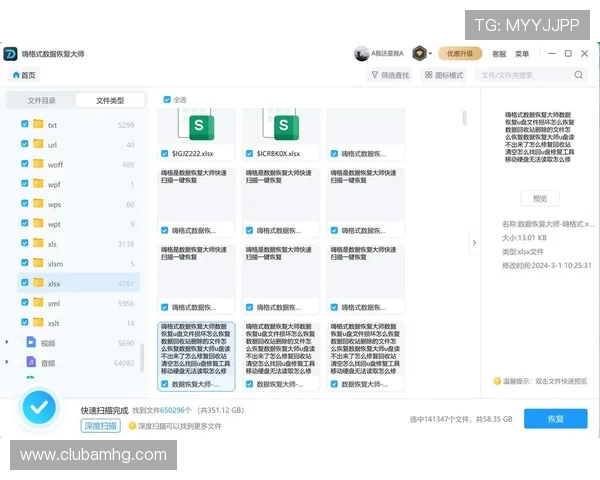Click the 优惠升级 upgrade button

(x=460, y=54)
